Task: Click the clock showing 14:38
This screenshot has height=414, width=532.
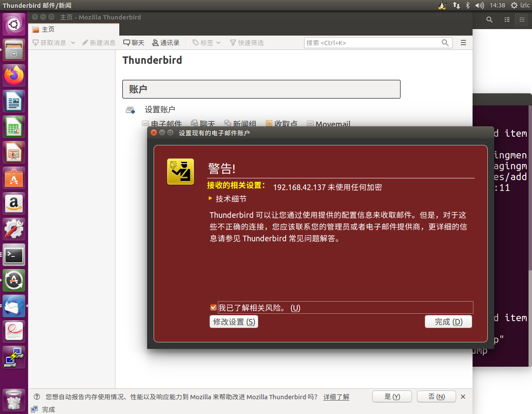Action: pos(497,5)
